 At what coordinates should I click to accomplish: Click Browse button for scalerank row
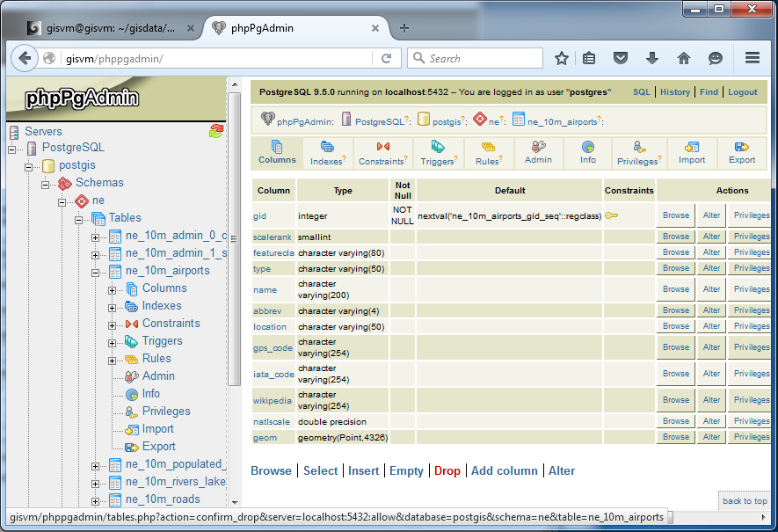coord(676,237)
